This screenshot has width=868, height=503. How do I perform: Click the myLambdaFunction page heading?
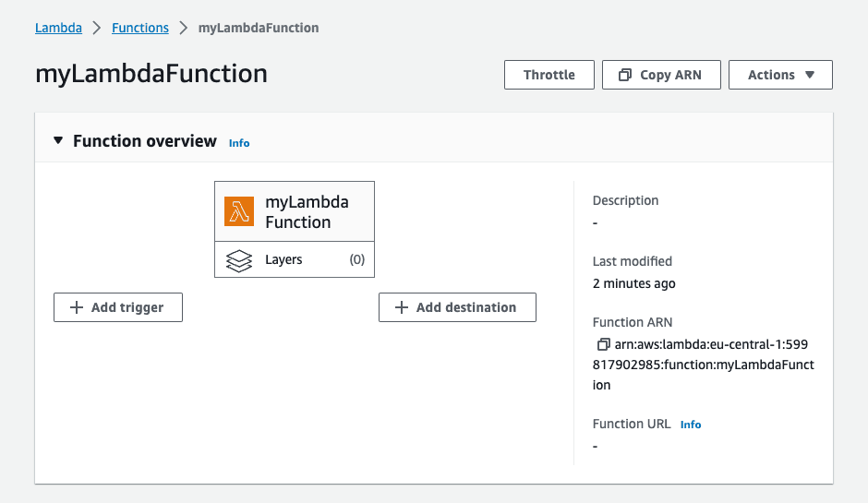click(151, 74)
